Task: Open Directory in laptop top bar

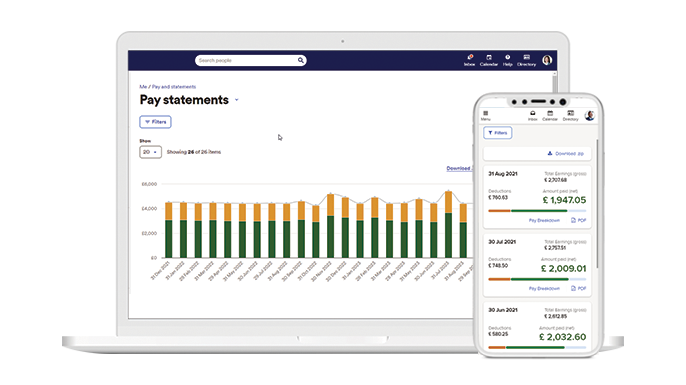Action: (526, 60)
